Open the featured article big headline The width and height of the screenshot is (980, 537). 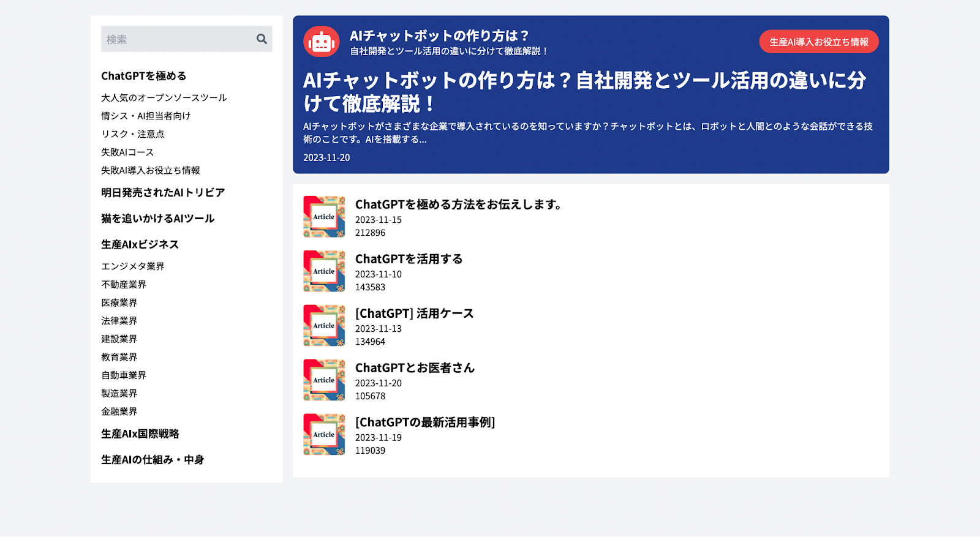pos(585,92)
